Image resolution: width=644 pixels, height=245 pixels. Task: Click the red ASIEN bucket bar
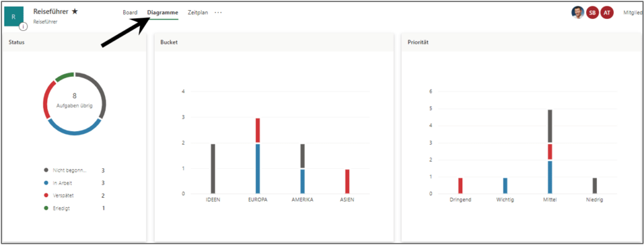pyautogui.click(x=347, y=181)
